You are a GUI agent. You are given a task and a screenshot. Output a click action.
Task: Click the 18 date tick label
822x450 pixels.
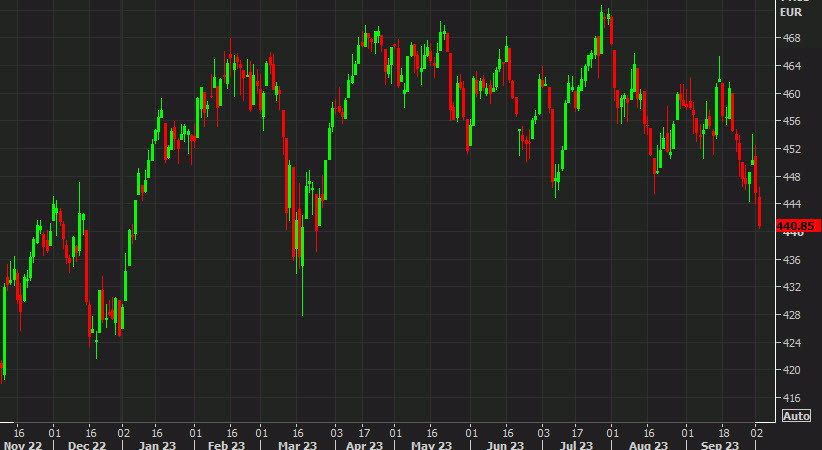[x=722, y=433]
